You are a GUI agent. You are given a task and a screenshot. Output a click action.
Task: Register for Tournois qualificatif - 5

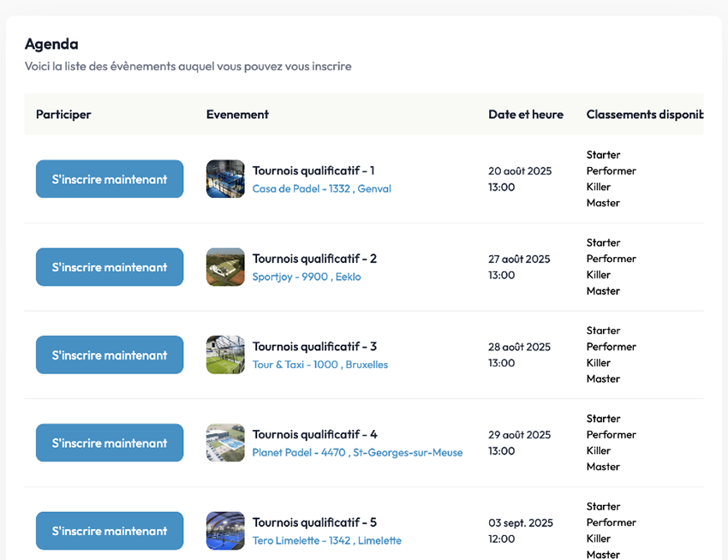click(110, 531)
